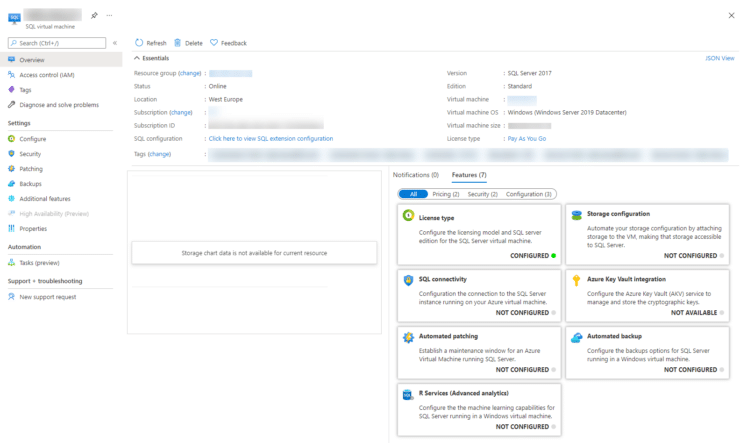Open the Storage configuration card title
The height and width of the screenshot is (443, 740).
point(618,214)
